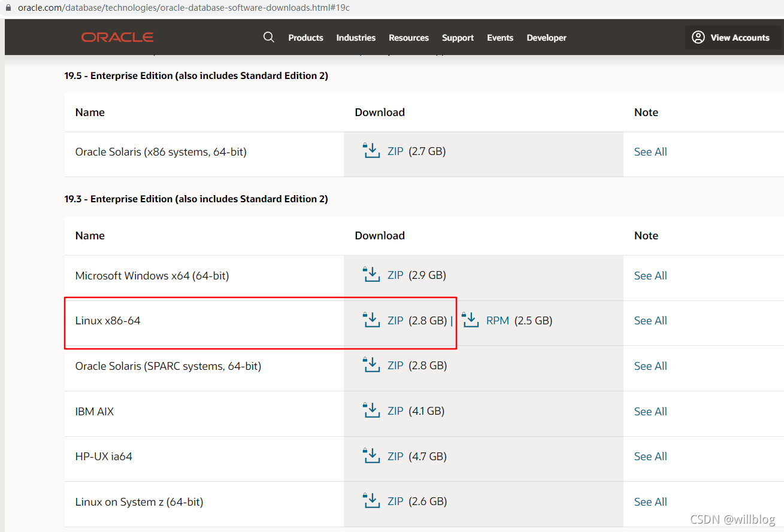Click the (4.1 GB) size text
This screenshot has height=532, width=784.
426,411
